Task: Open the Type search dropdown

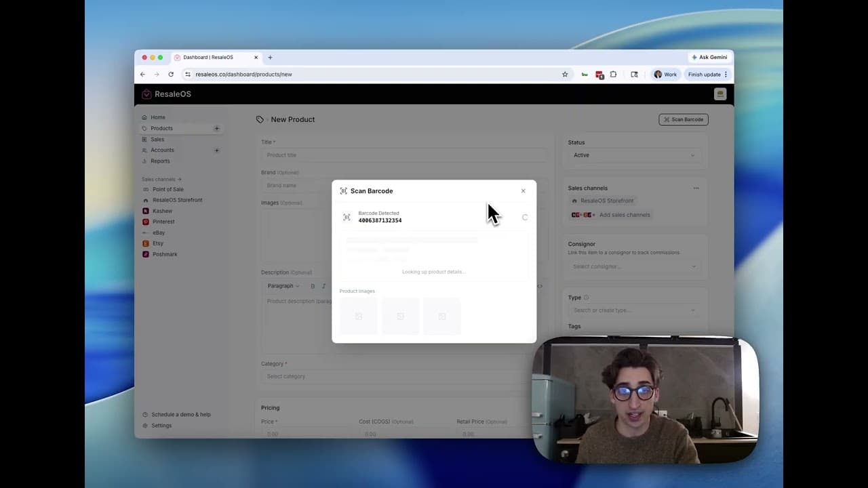Action: [633, 310]
